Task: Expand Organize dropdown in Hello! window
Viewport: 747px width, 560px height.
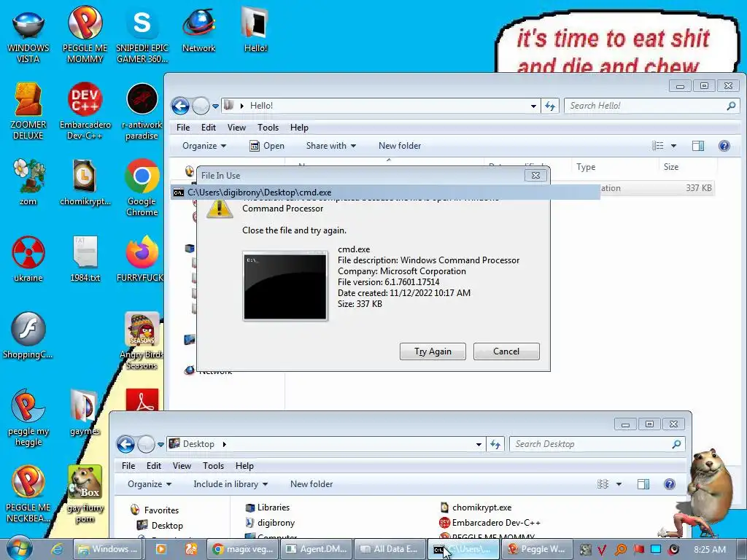Action: [204, 146]
